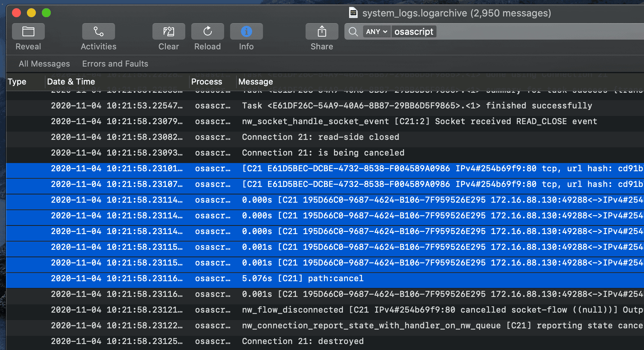Viewport: 644px width, 350px height.
Task: Click the green zoom window button
Action: [46, 13]
